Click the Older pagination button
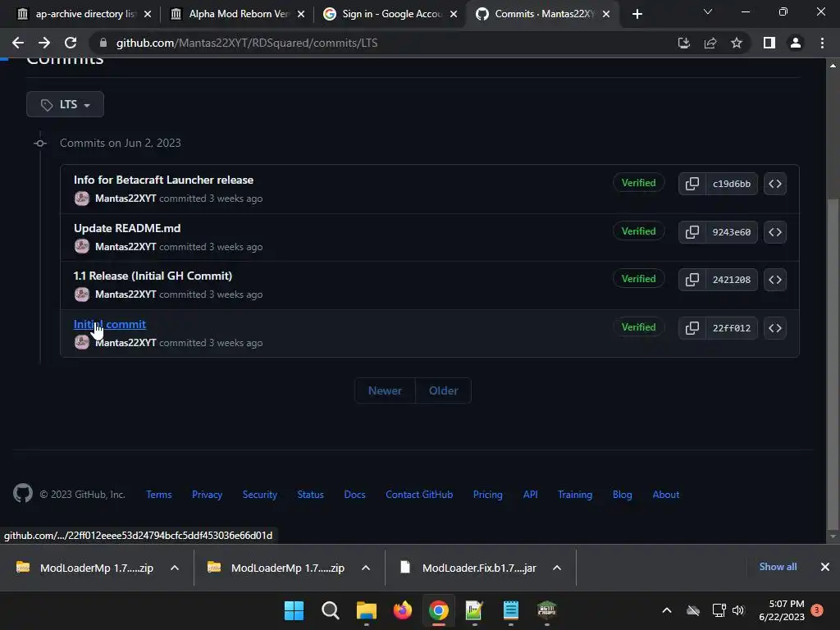This screenshot has height=630, width=840. click(x=443, y=390)
